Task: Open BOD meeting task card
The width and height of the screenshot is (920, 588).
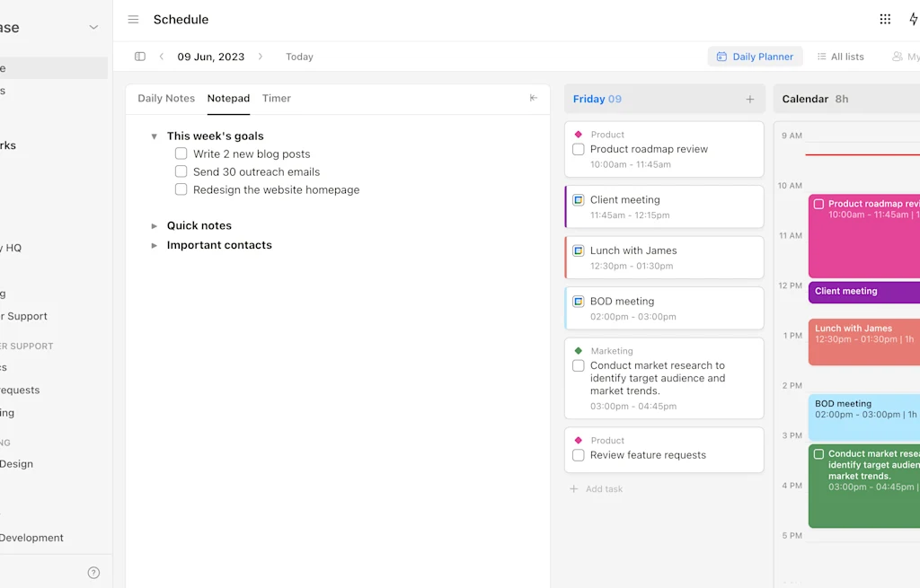Action: [x=664, y=308]
